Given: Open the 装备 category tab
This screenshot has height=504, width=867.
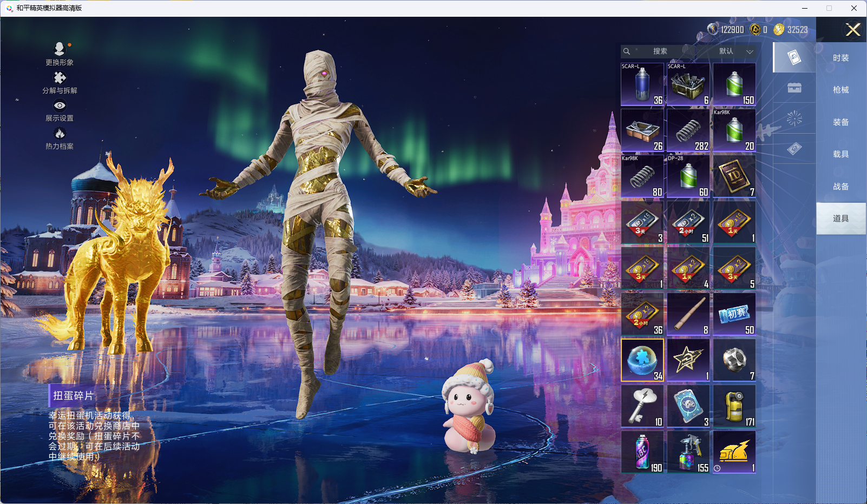Looking at the screenshot, I should pyautogui.click(x=840, y=122).
